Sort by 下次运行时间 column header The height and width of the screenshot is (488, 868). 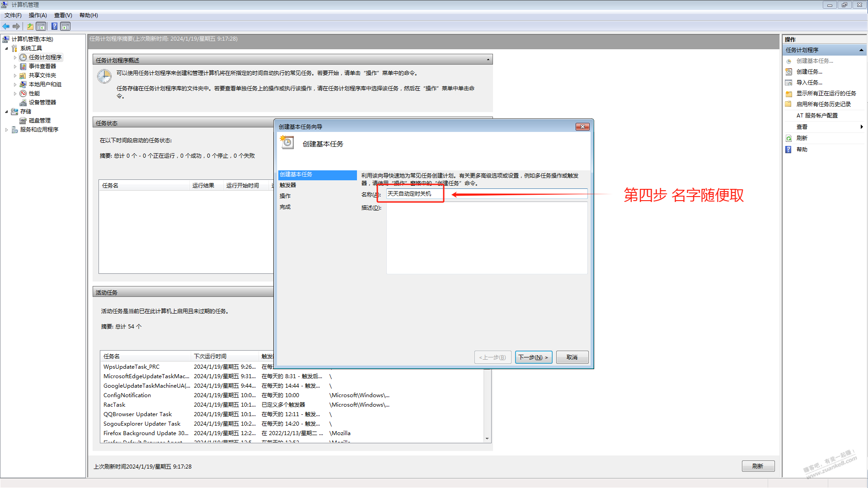(x=225, y=357)
